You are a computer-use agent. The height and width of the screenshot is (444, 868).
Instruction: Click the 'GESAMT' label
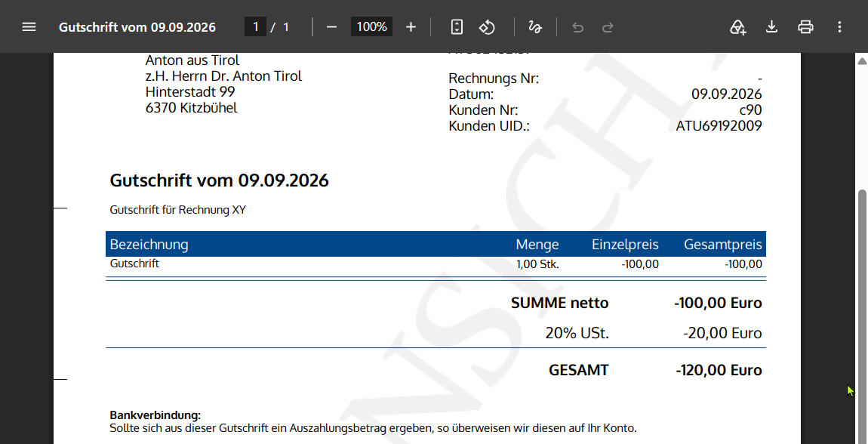pyautogui.click(x=578, y=370)
